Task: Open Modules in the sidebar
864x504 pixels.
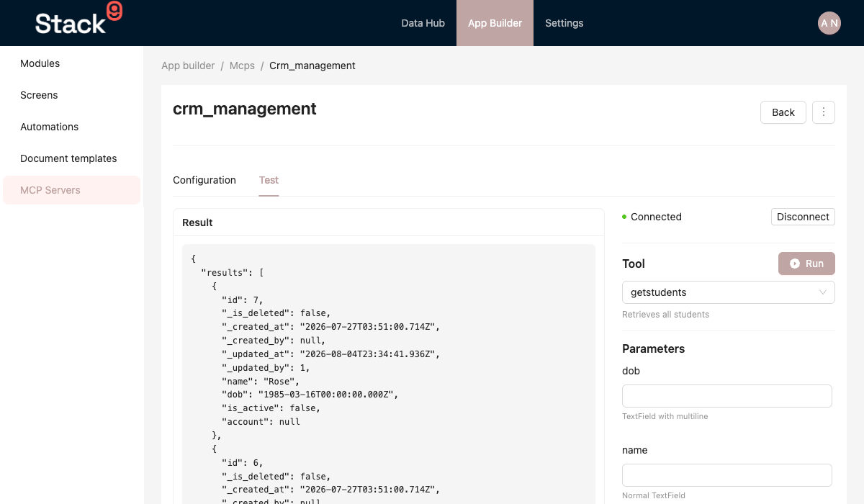Action: (72, 63)
